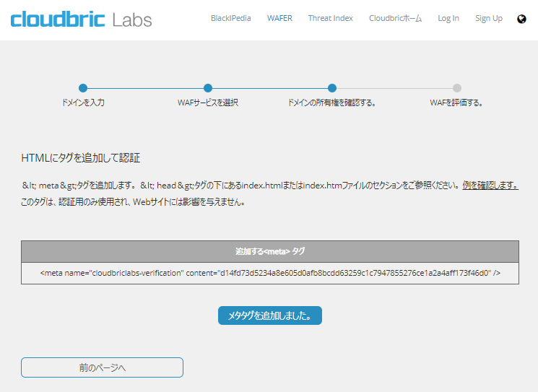Viewport: 538px width, 392px height.
Task: Open the language globe icon
Action: [x=521, y=19]
